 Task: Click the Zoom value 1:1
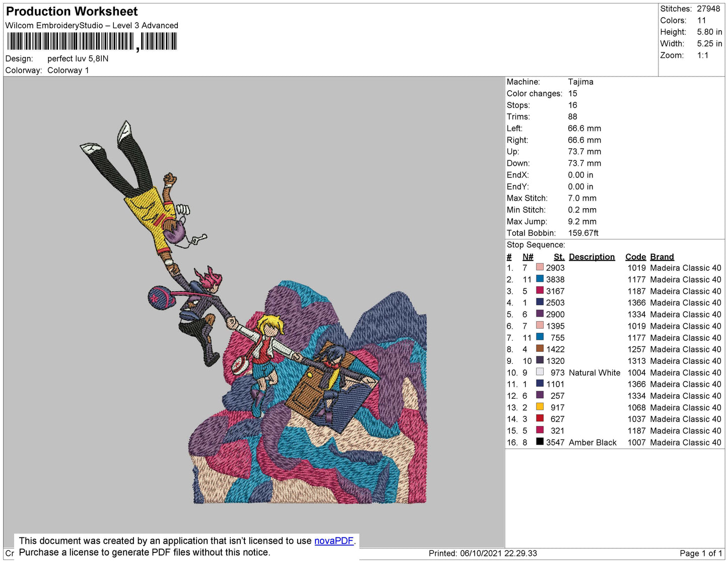[x=703, y=55]
